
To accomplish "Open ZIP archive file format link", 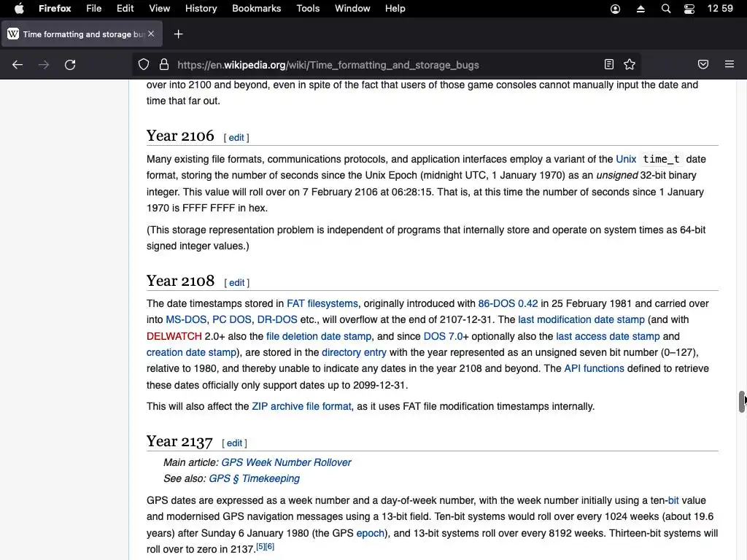I will pos(301,407).
